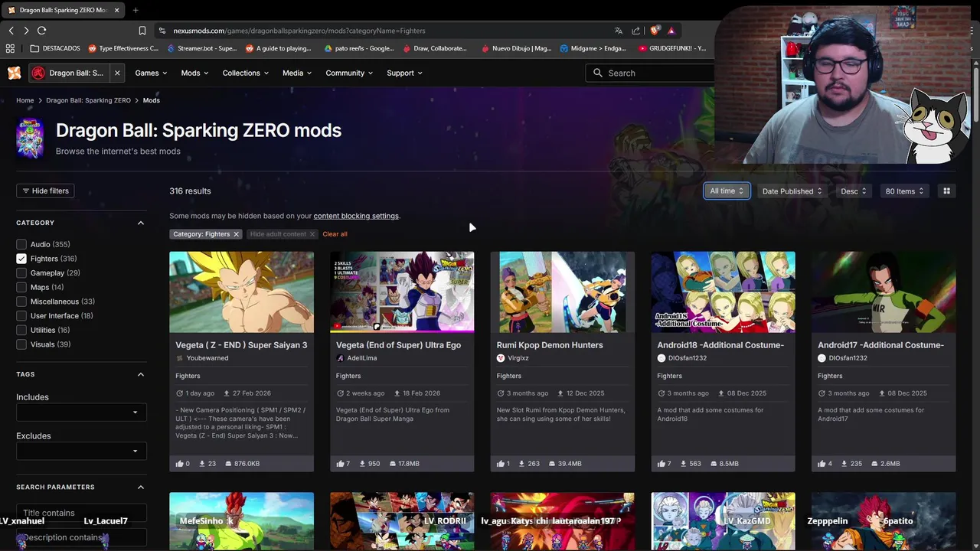Open the Brave Shields lion icon

[x=654, y=31]
